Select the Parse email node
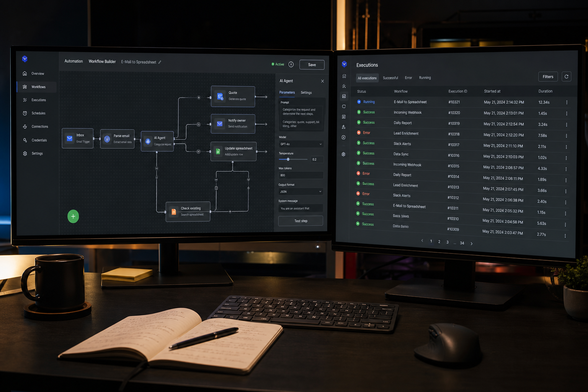Viewport: 588px width, 392px height. click(x=117, y=139)
